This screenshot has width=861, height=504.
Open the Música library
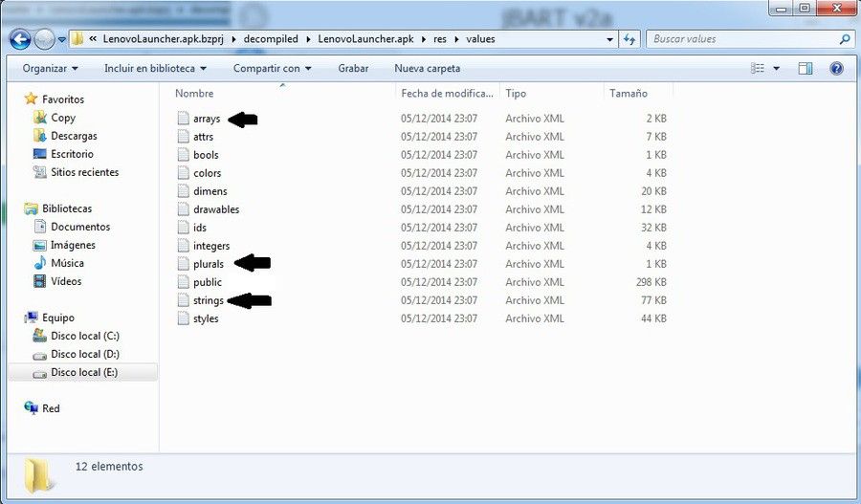click(x=67, y=263)
